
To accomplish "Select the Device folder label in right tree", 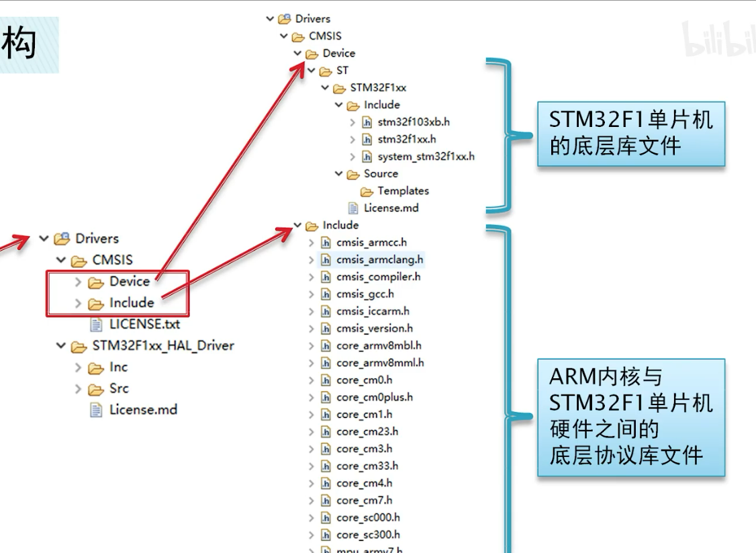I will point(339,53).
